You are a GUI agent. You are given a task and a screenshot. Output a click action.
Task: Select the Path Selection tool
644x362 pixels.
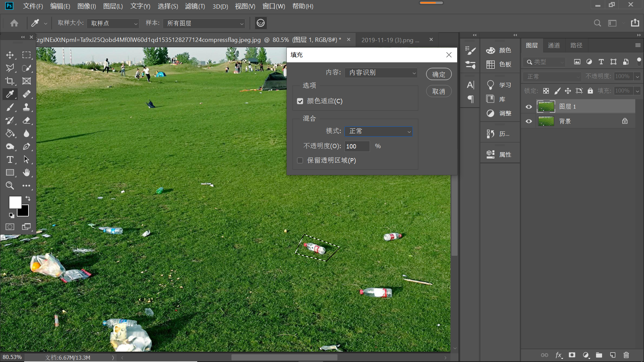pyautogui.click(x=26, y=160)
